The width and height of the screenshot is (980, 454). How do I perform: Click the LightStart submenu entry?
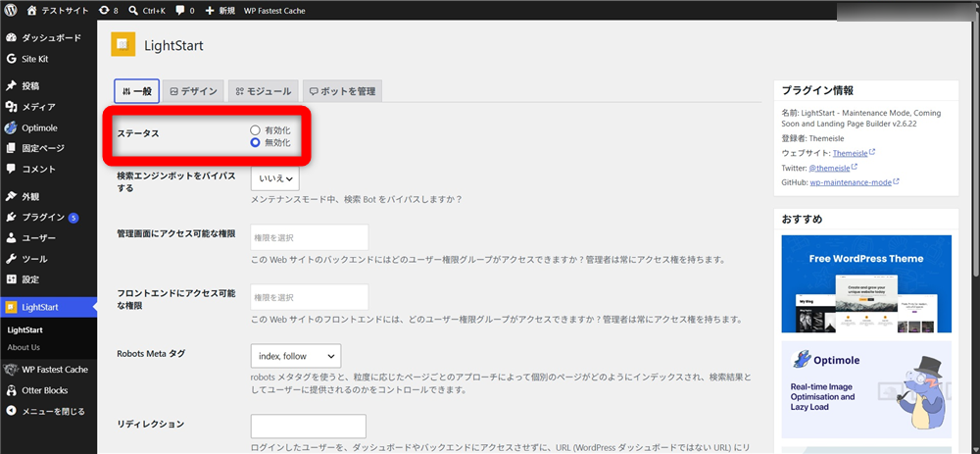coord(25,329)
